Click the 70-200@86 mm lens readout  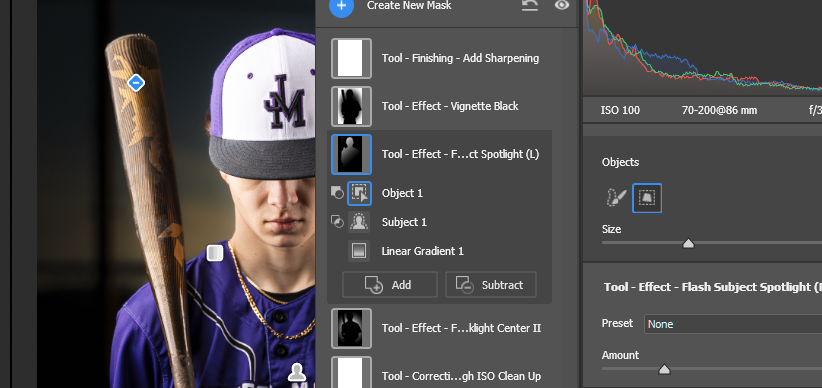point(719,111)
